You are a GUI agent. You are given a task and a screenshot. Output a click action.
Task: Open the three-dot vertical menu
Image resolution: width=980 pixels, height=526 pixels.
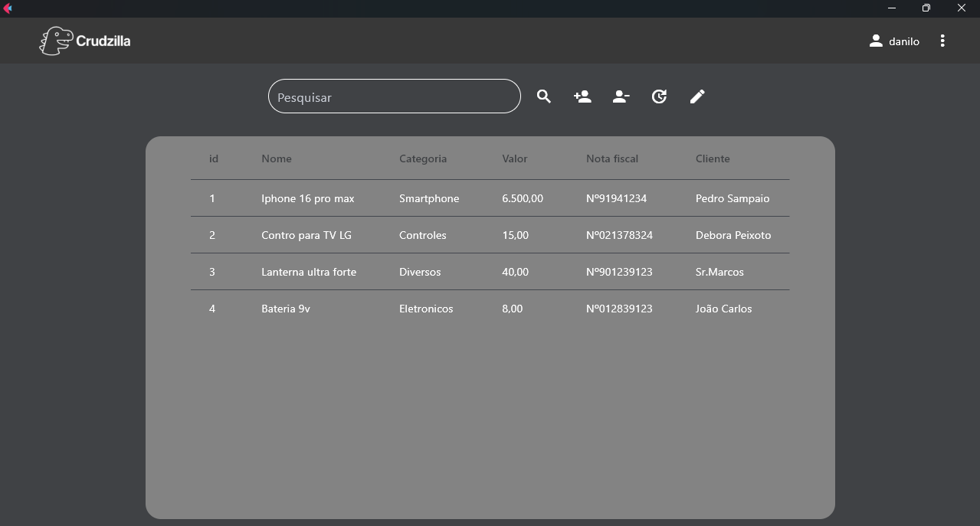(x=942, y=41)
